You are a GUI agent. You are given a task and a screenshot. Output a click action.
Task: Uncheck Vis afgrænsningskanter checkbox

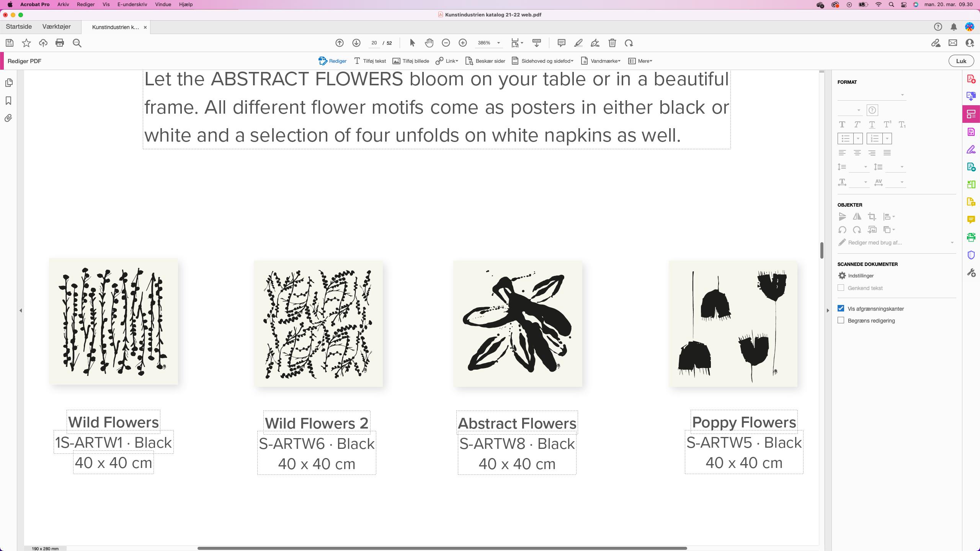(x=841, y=308)
